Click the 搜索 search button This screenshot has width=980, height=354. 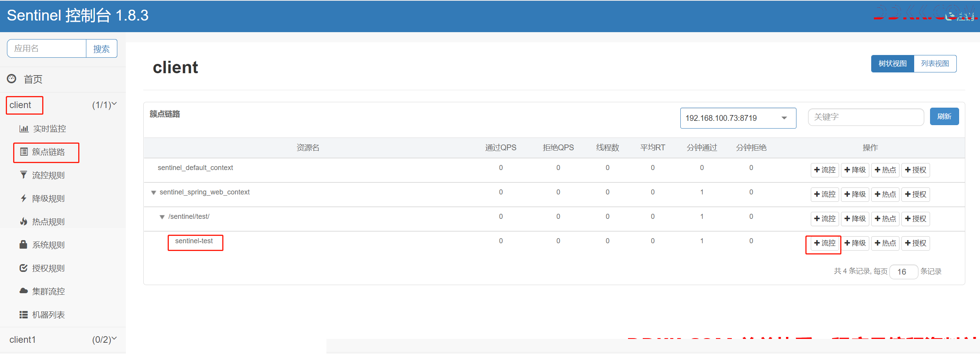click(101, 49)
